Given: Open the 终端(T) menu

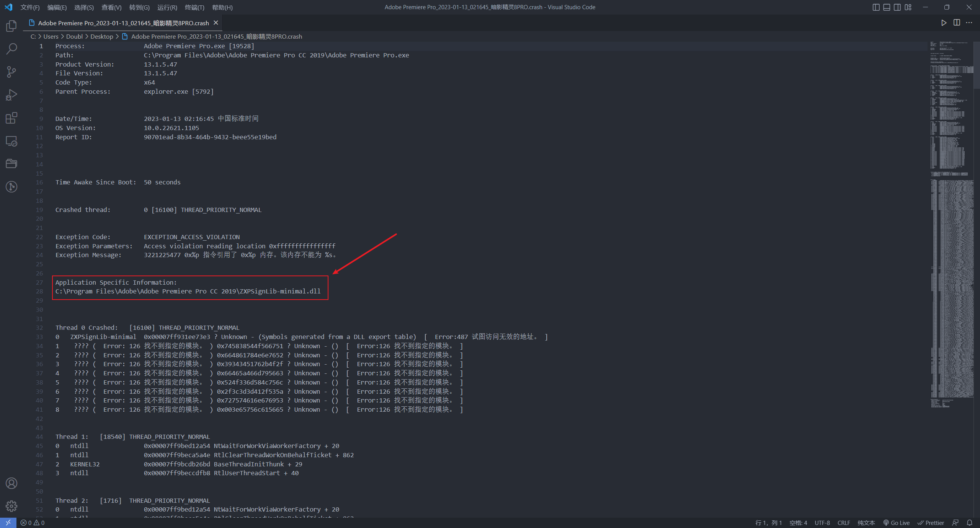Looking at the screenshot, I should click(194, 7).
